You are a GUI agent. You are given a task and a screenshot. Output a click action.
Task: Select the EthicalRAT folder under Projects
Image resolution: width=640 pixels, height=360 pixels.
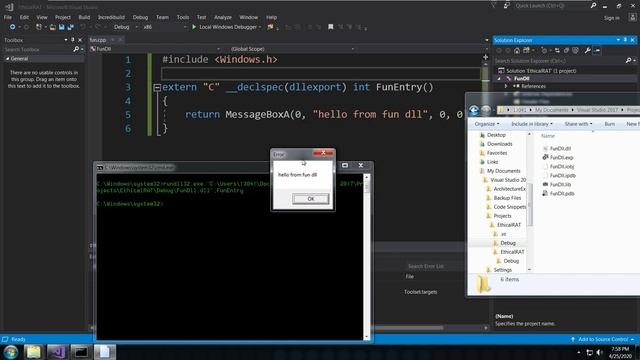(505, 225)
